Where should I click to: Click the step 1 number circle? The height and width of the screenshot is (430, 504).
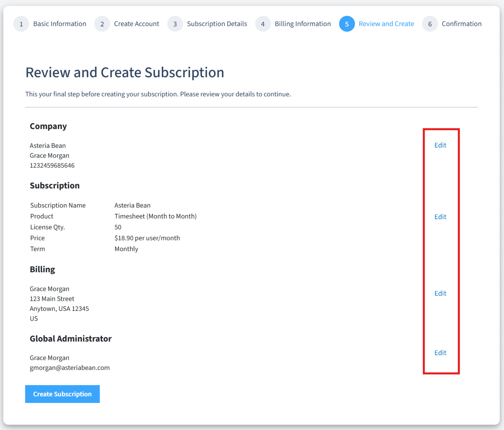[x=21, y=24]
